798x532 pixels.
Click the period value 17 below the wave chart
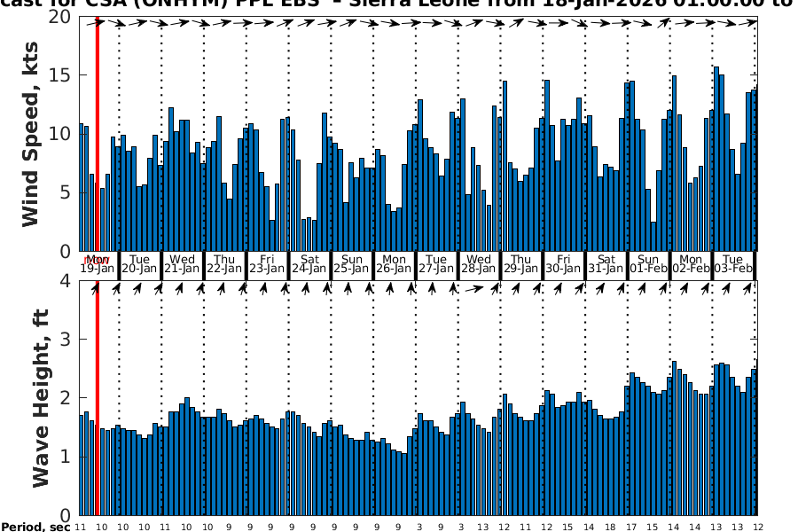coord(630,527)
